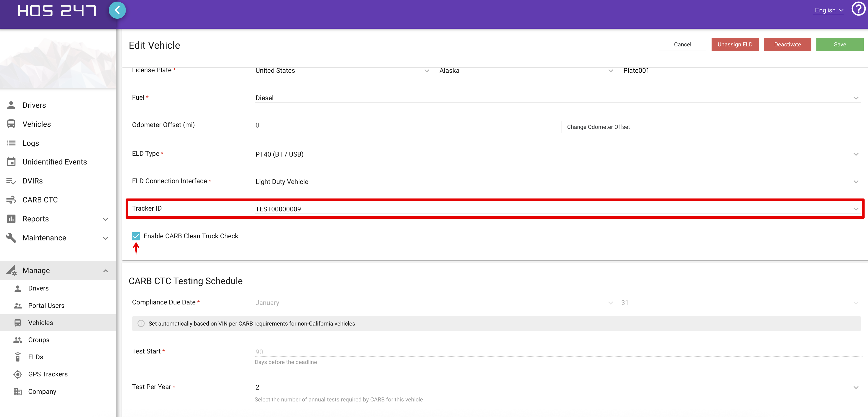
Task: Open the Tracker ID TEST00000009 dropdown
Action: [558, 209]
